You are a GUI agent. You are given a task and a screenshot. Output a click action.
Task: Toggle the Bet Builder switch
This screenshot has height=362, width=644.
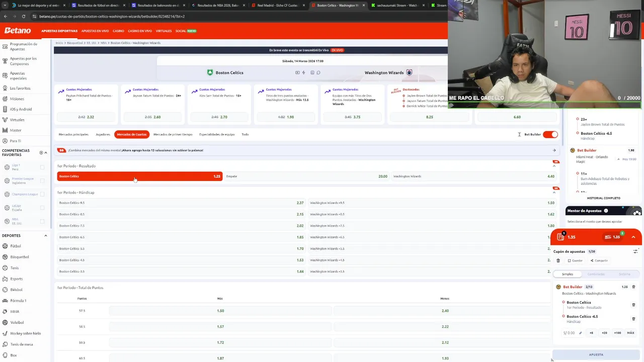[x=550, y=134]
